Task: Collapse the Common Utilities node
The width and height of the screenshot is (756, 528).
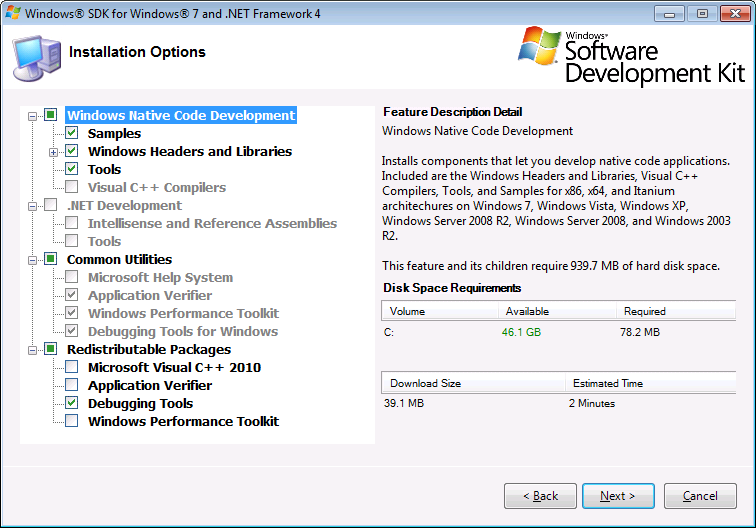Action: [x=32, y=260]
